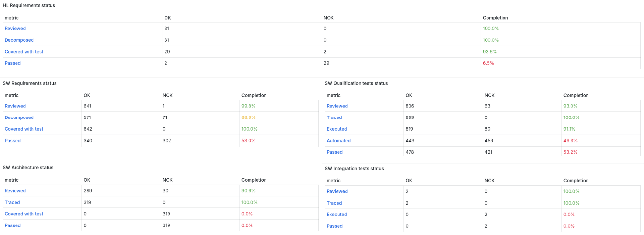
Task: Select the OK value 478 in SW Qualification tests
Action: coord(410,152)
